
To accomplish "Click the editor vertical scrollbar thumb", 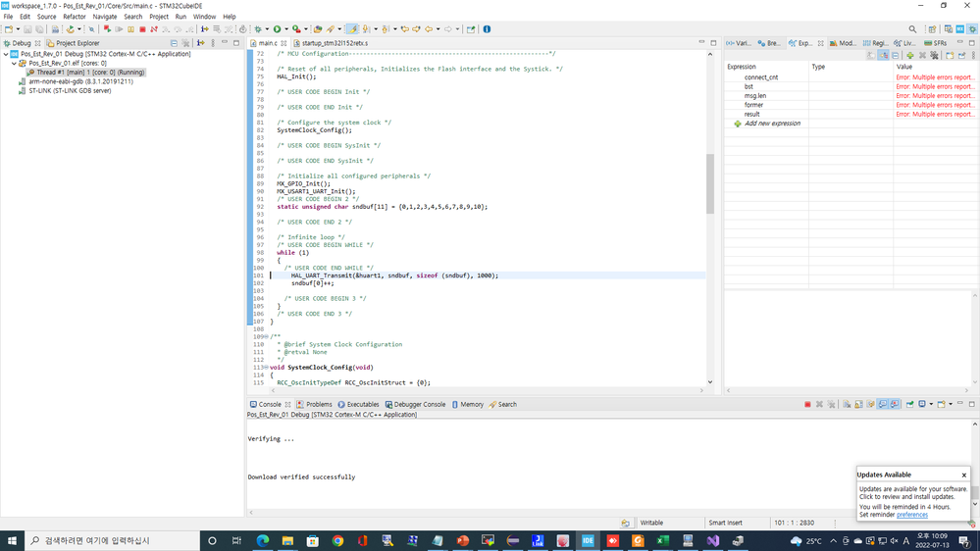I will click(710, 183).
